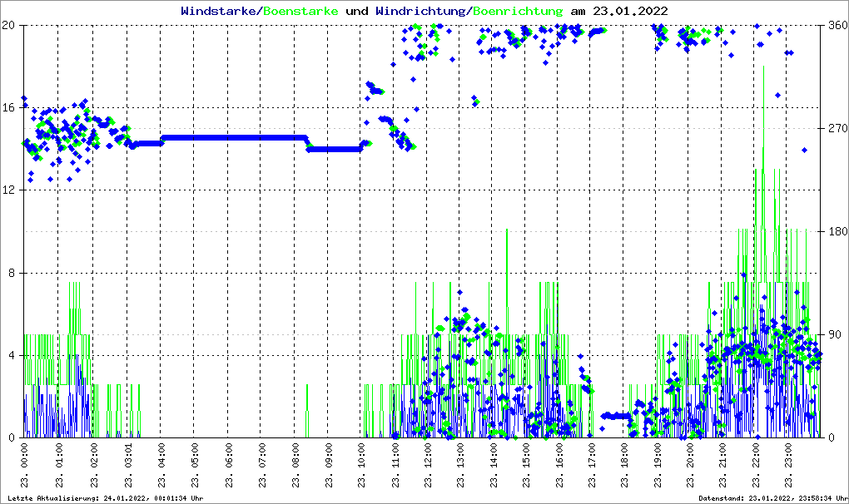Click the time label '23. 11:00'

point(395,465)
